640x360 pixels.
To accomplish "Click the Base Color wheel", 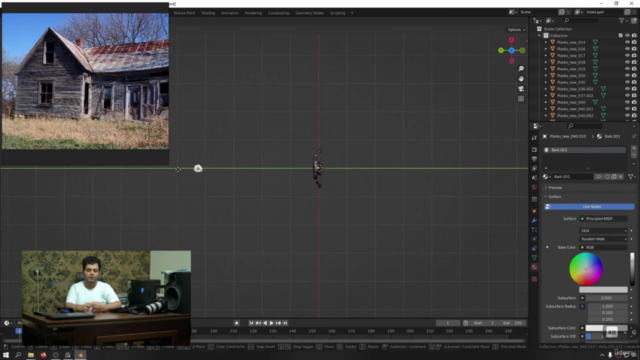I will click(x=586, y=269).
